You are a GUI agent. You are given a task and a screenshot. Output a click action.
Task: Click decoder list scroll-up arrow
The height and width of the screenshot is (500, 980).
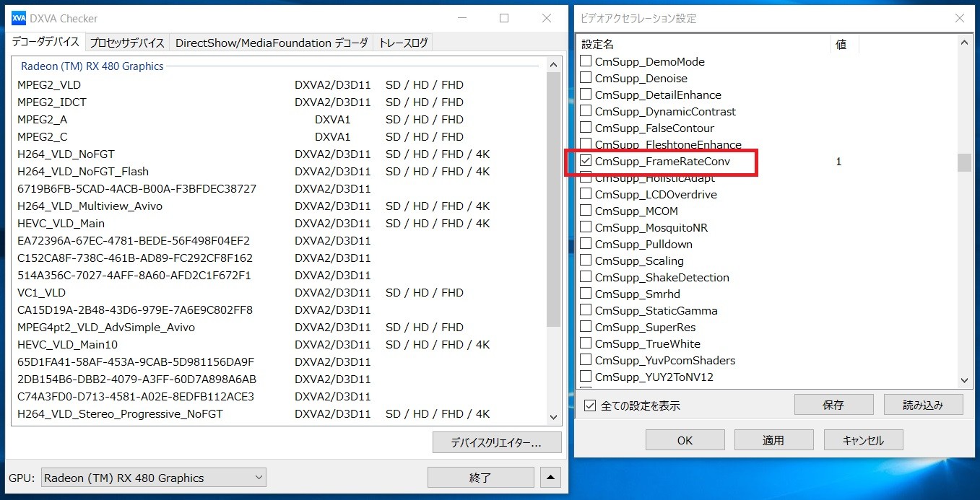[554, 65]
